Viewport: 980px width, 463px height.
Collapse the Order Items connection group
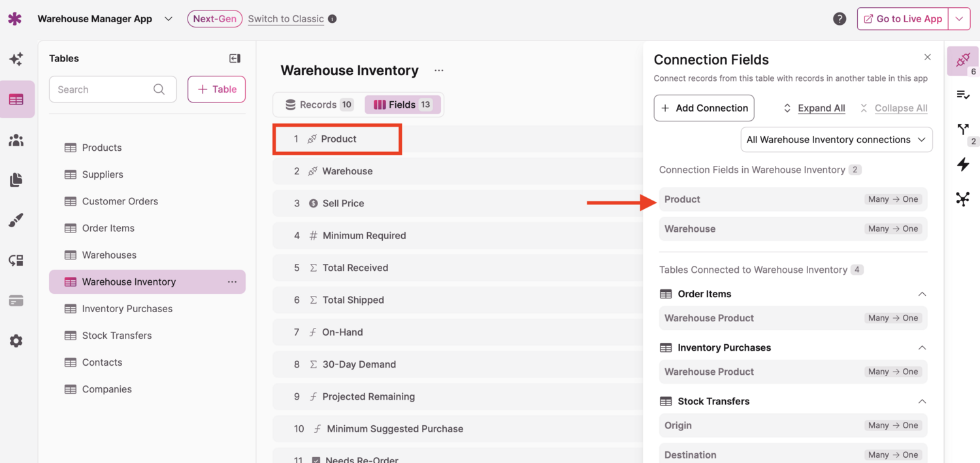tap(922, 294)
